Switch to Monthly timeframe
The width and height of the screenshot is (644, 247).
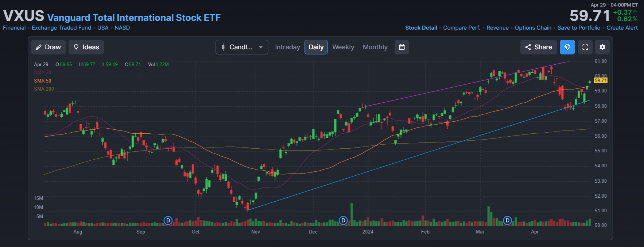[x=375, y=47]
